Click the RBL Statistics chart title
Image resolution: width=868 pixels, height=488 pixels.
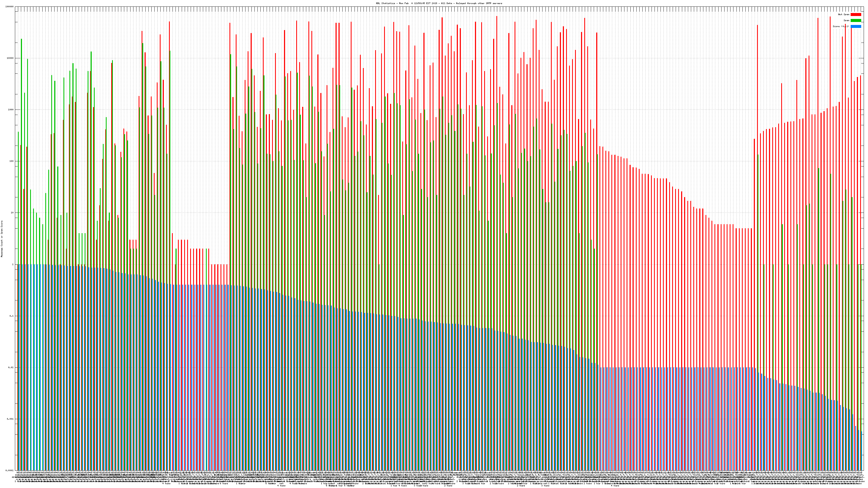[439, 3]
